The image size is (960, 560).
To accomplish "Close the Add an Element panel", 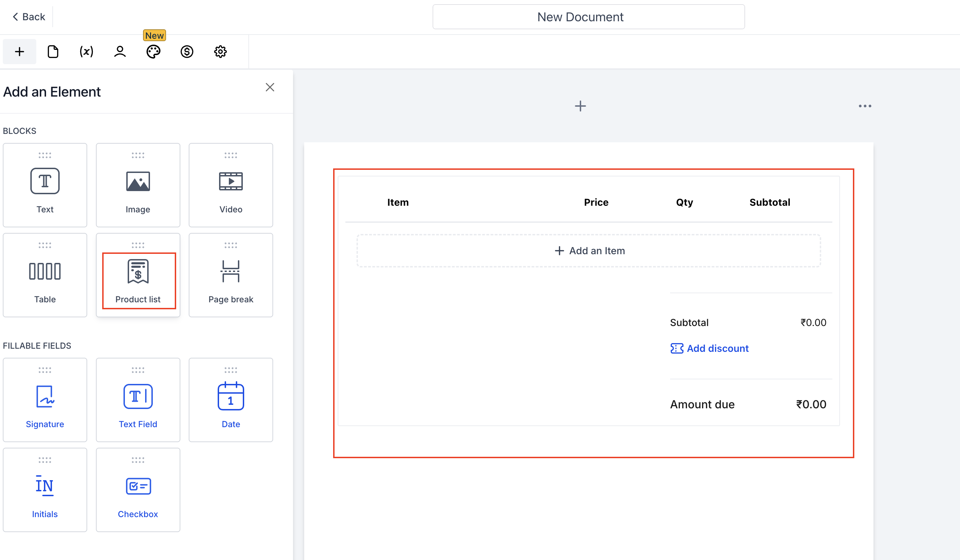I will 270,87.
